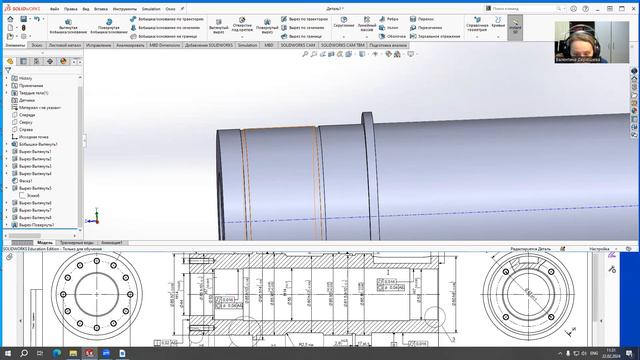Click Zoom to Fit in view toolbar
640x360 pixels.
[305, 54]
